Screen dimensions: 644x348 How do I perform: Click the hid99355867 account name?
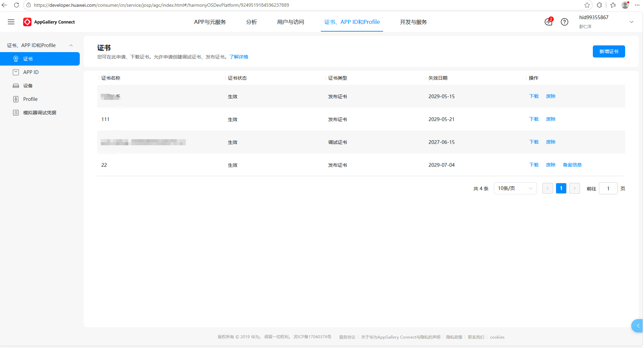point(594,17)
